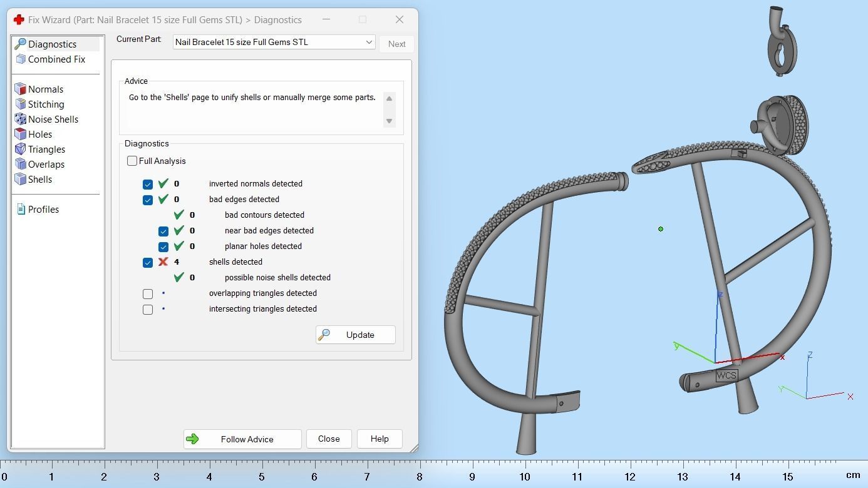
Task: Close the Fix Wizard with the Close button
Action: click(329, 439)
